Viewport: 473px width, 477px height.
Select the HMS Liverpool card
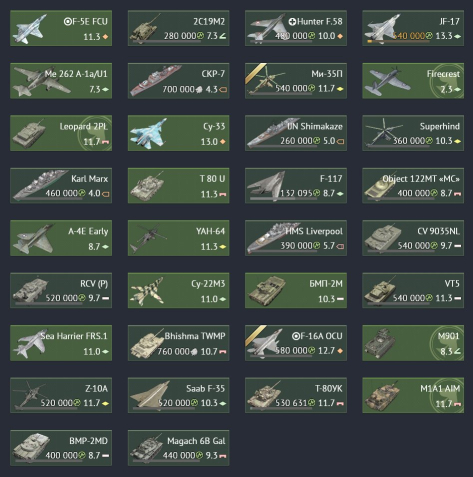pyautogui.click(x=296, y=238)
